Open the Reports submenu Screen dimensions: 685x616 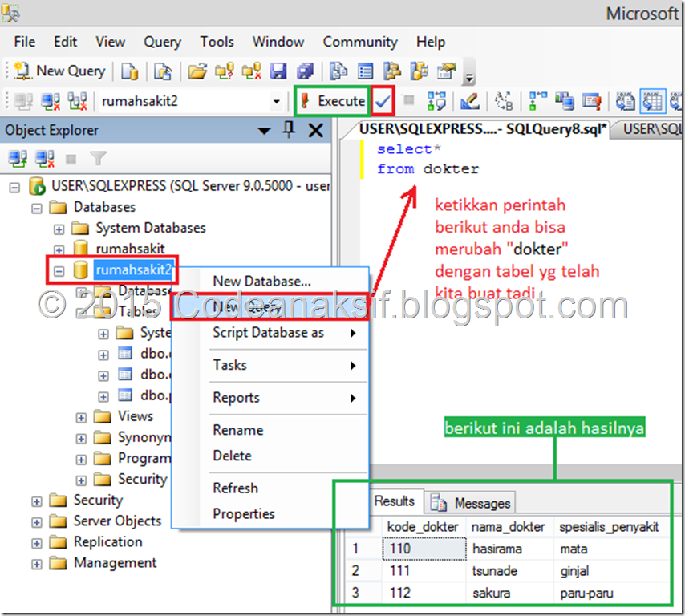click(271, 398)
